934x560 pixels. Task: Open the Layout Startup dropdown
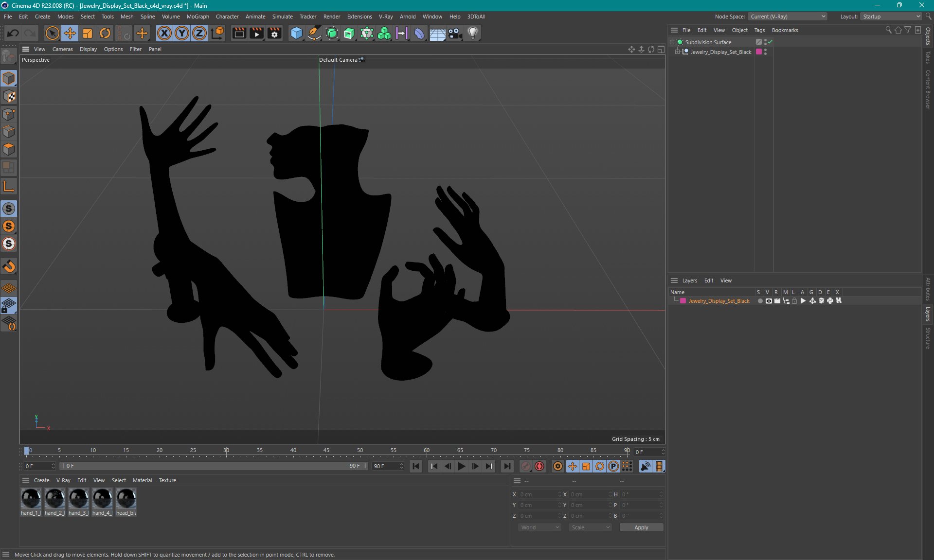pos(891,17)
